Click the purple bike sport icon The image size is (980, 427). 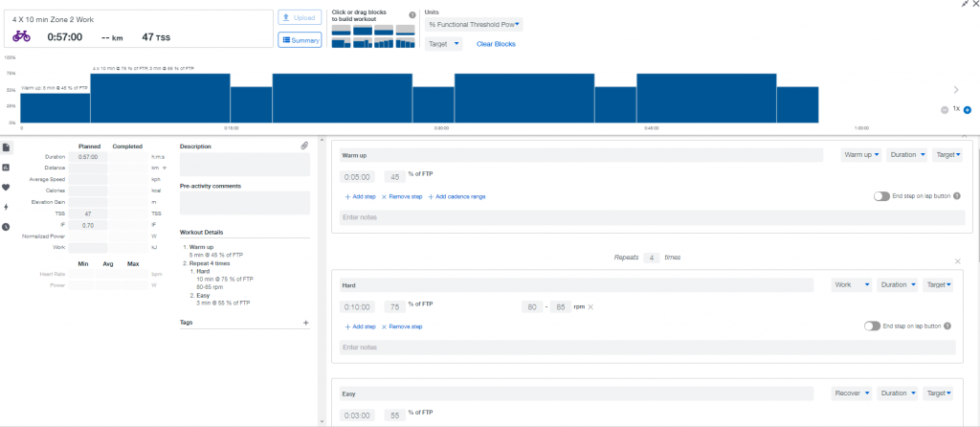click(x=21, y=36)
